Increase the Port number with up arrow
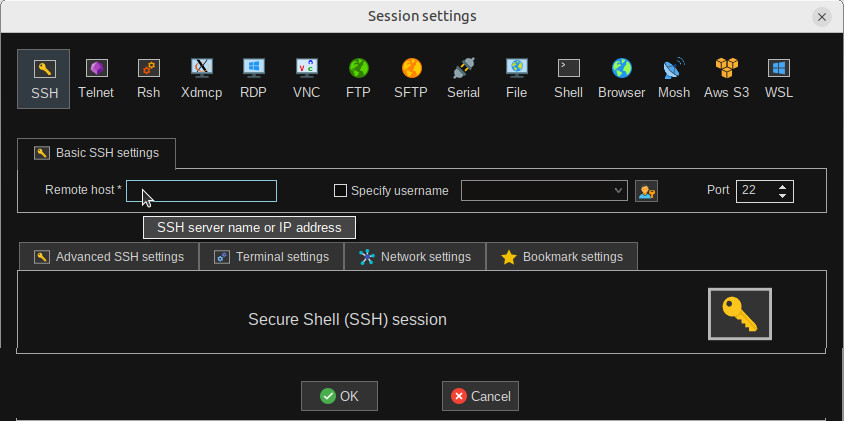 click(783, 187)
